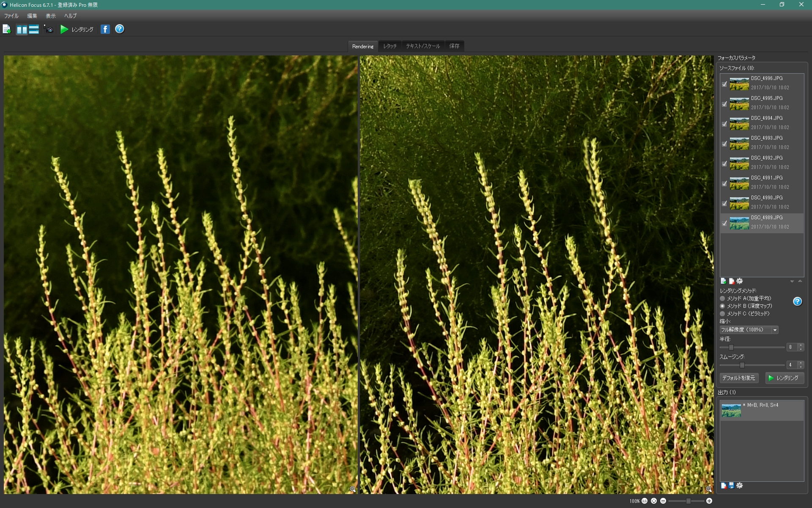Set the zoom to 1:1 actual size
Image resolution: width=812 pixels, height=508 pixels.
pyautogui.click(x=645, y=501)
